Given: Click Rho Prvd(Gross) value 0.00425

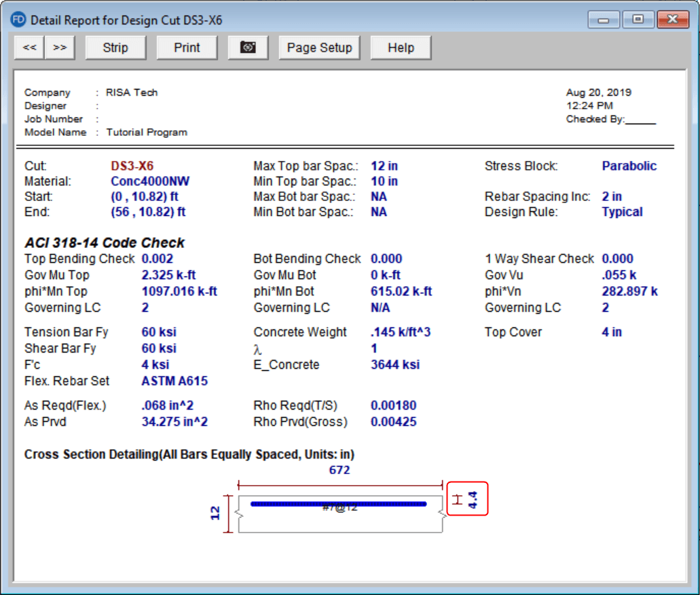Looking at the screenshot, I should click(x=393, y=422).
